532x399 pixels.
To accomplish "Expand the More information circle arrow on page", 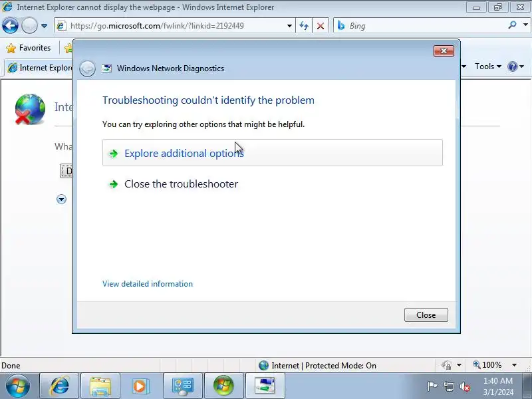I will click(61, 199).
